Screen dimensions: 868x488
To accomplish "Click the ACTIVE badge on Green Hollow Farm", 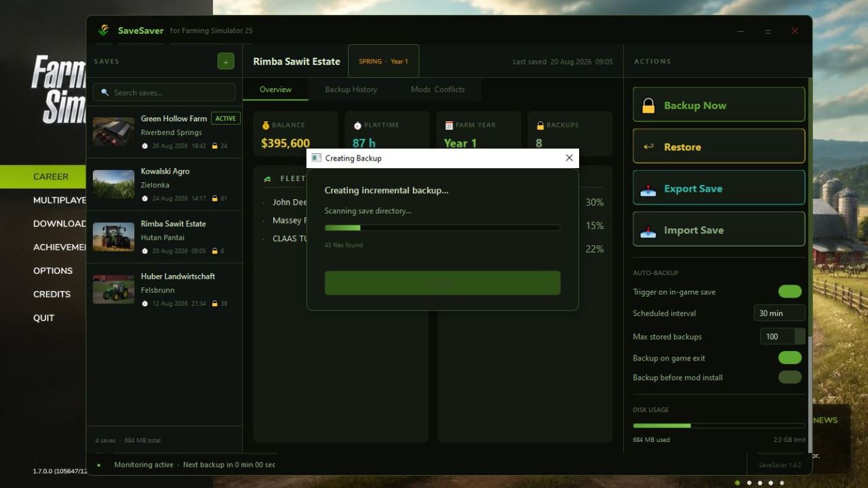I will point(226,118).
